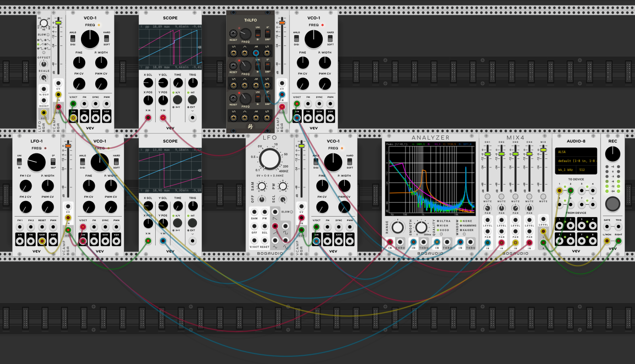Image resolution: width=635 pixels, height=364 pixels.
Task: Click the TRIG input jack on REC
Action: click(x=619, y=226)
